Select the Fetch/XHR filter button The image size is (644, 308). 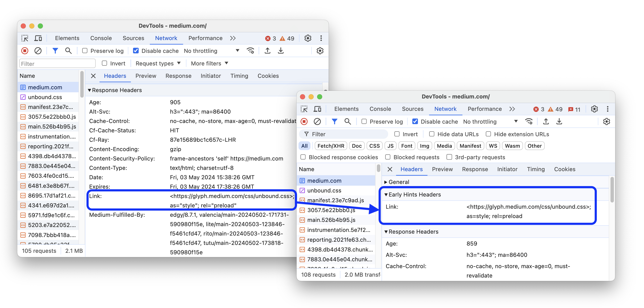coord(331,145)
